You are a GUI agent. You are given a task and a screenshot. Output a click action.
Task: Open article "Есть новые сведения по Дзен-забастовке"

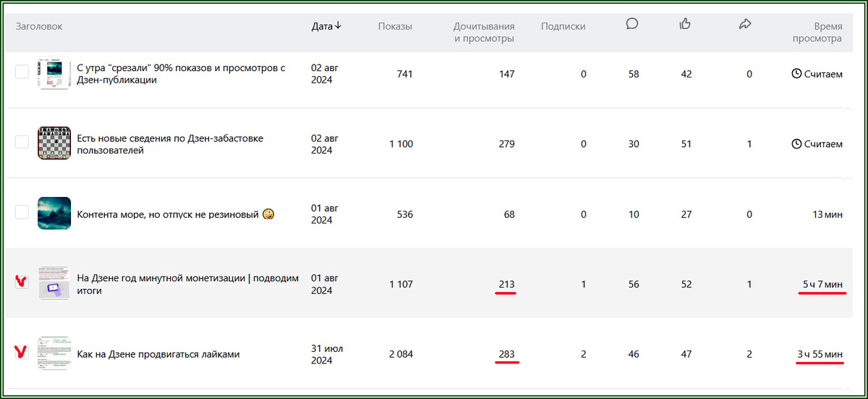(x=170, y=144)
